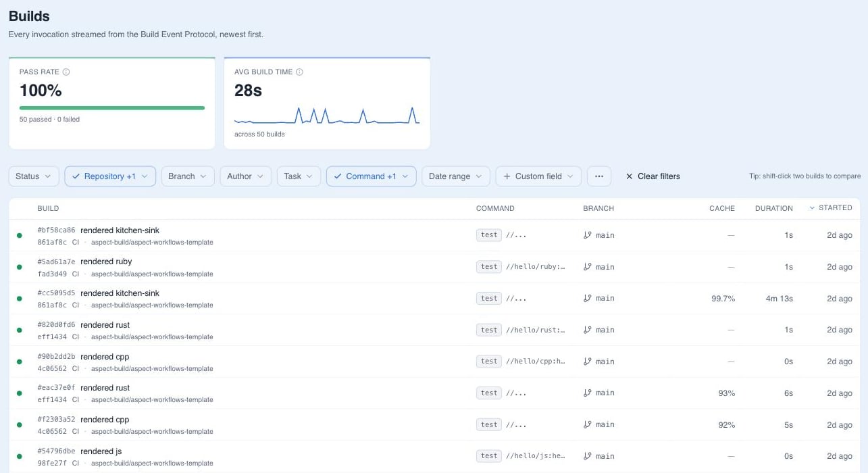Open the more filters ellipsis button
This screenshot has width=868, height=473.
[x=599, y=176]
